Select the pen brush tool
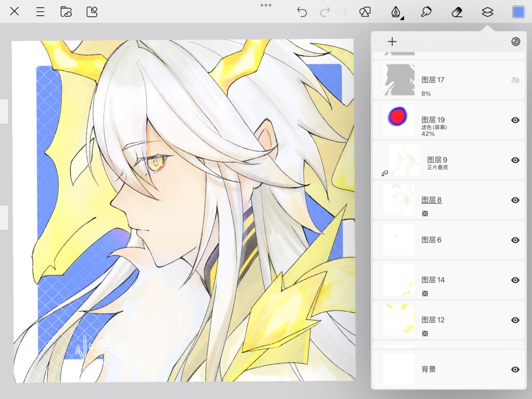The width and height of the screenshot is (532, 399). click(x=396, y=12)
